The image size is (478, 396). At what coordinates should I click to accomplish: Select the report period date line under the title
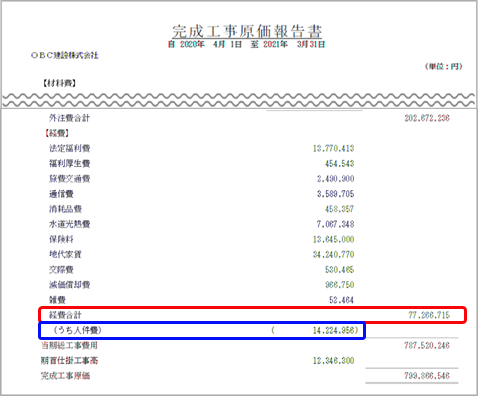pyautogui.click(x=246, y=44)
